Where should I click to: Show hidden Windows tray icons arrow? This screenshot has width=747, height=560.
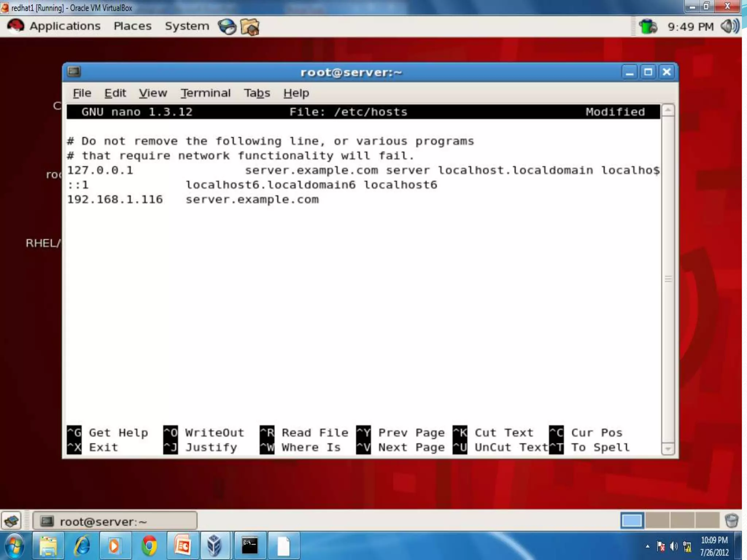[x=647, y=546]
